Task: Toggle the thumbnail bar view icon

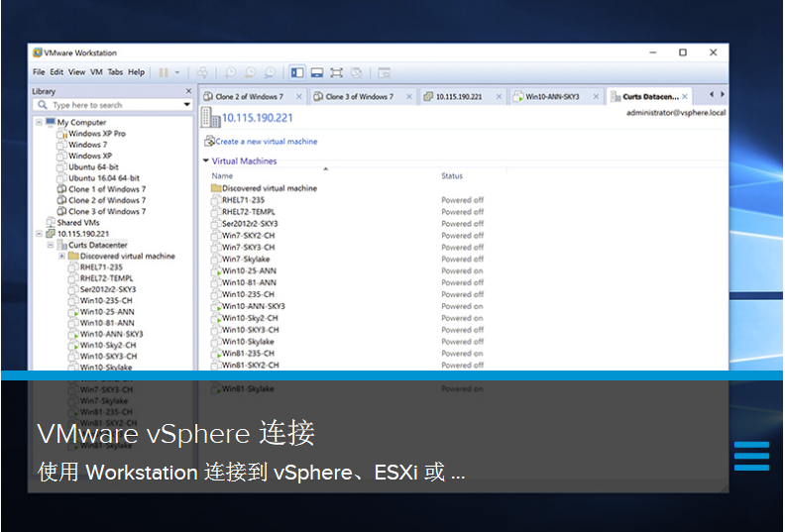Action: (317, 72)
